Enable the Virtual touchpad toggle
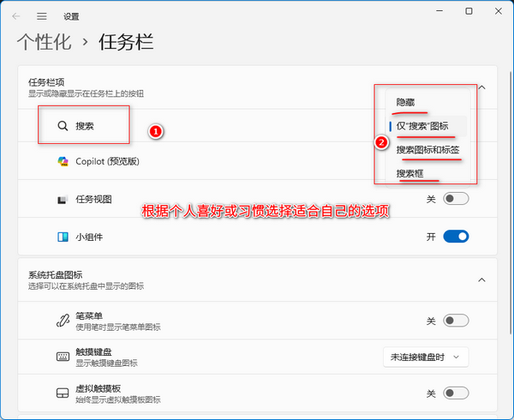 point(456,393)
